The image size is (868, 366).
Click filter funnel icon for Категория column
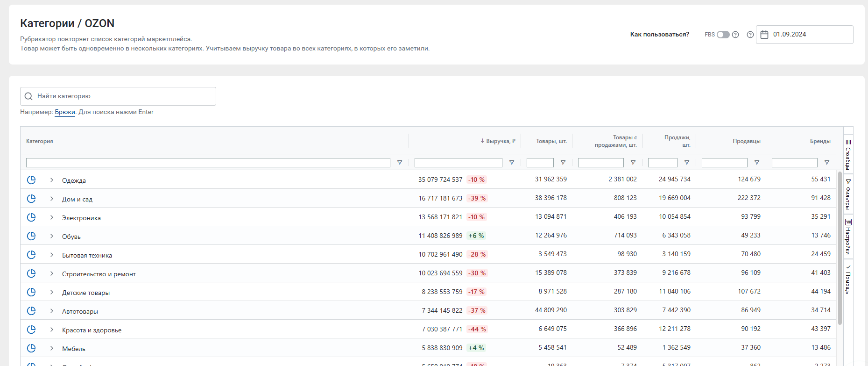(400, 163)
